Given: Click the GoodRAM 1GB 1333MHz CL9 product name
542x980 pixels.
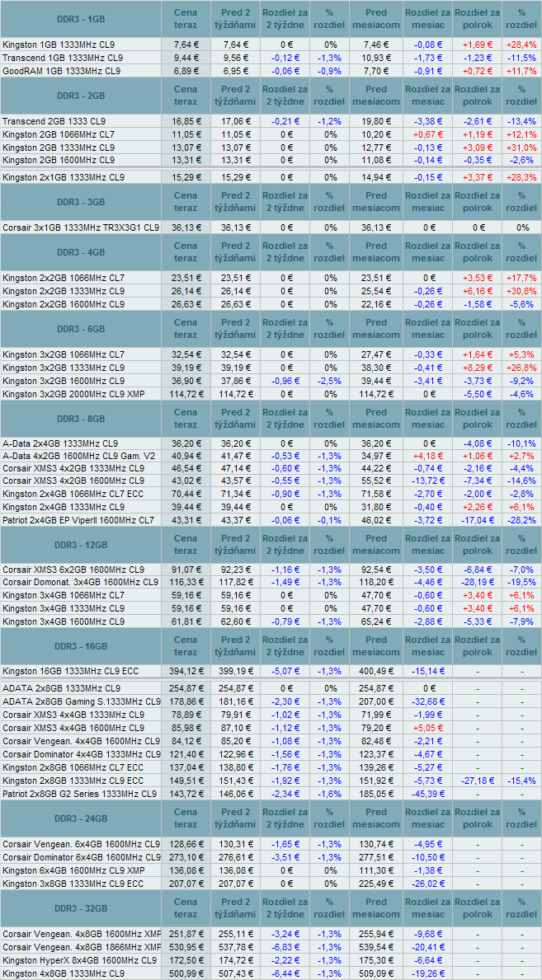Looking at the screenshot, I should coord(61,71).
